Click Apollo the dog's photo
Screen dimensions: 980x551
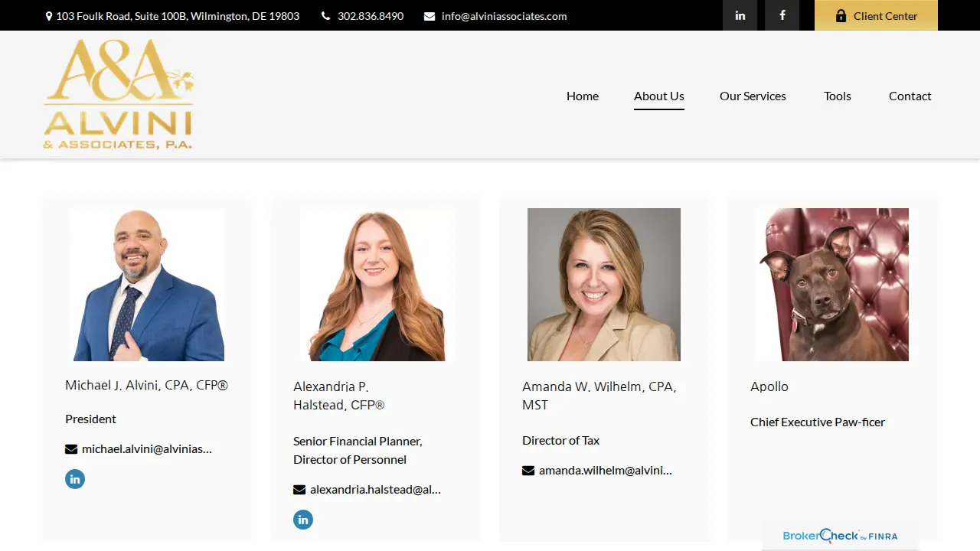[832, 285]
